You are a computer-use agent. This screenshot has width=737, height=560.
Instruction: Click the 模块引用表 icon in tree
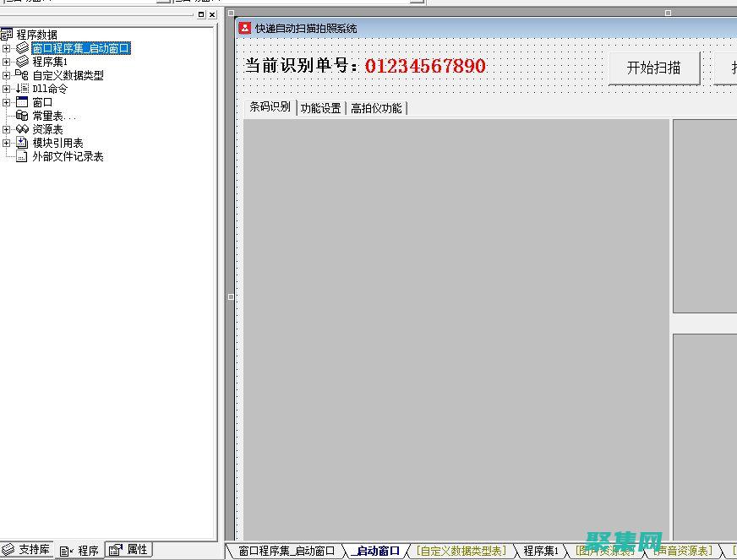pyautogui.click(x=22, y=143)
